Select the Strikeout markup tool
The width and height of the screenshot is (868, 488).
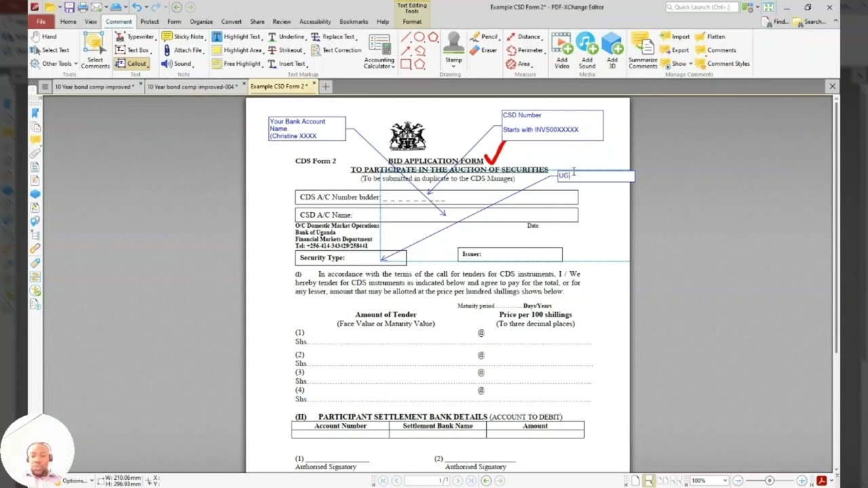pyautogui.click(x=285, y=50)
